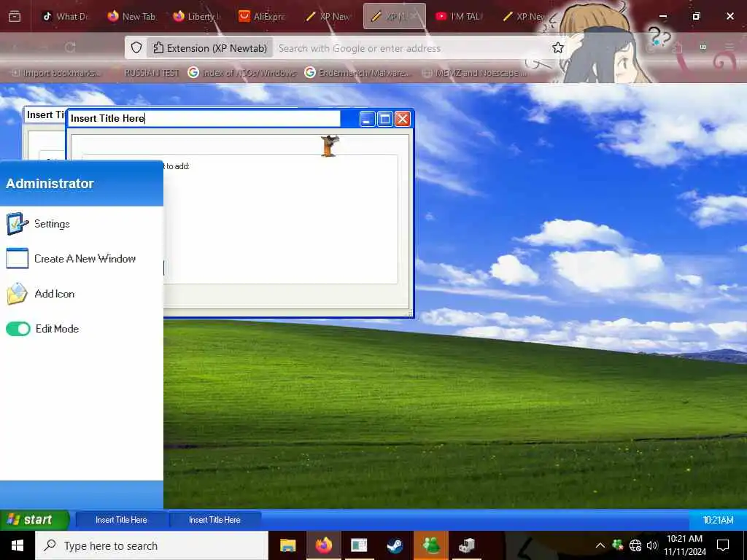Maximize the front 'Insert Title Here' XP window
Screen dimensions: 747x560
[x=385, y=119]
